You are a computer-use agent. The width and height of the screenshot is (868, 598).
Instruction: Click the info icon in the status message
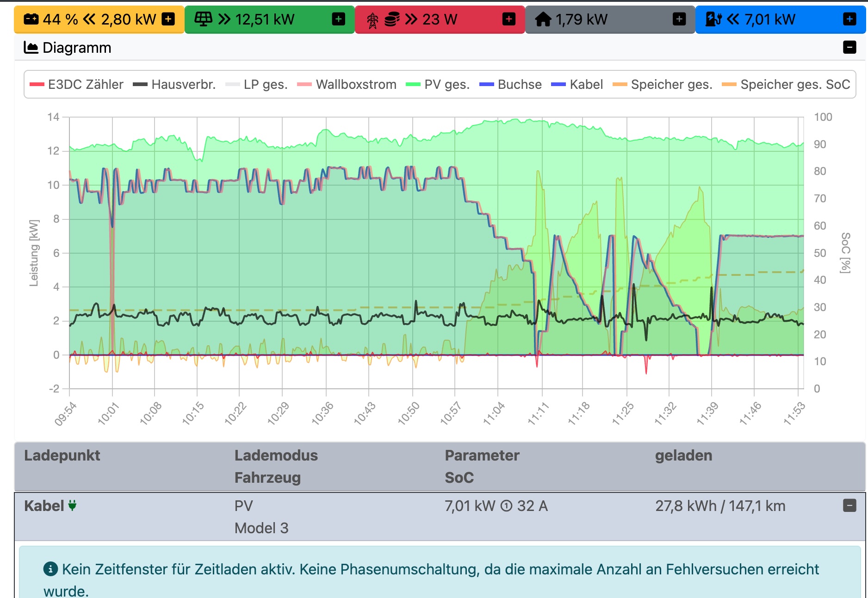point(50,569)
